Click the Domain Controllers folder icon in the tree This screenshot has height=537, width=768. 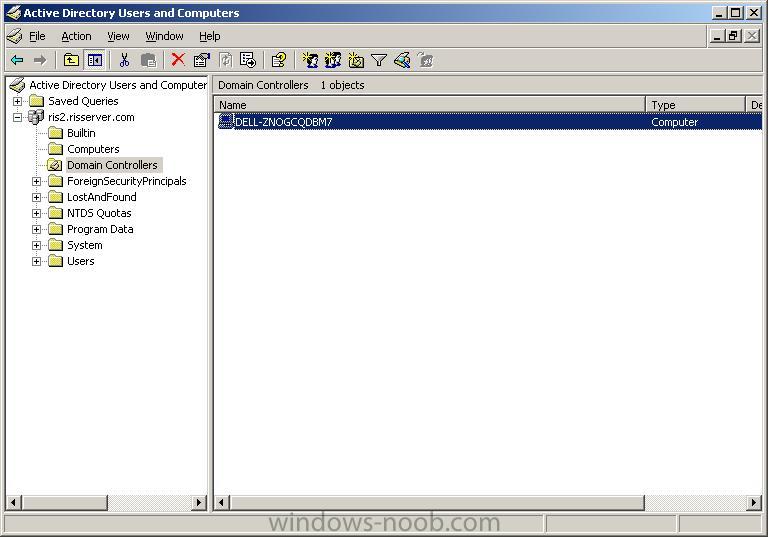click(x=55, y=165)
